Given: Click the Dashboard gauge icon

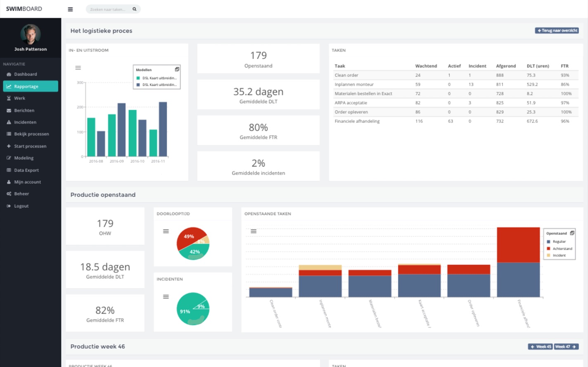Looking at the screenshot, I should (x=9, y=74).
